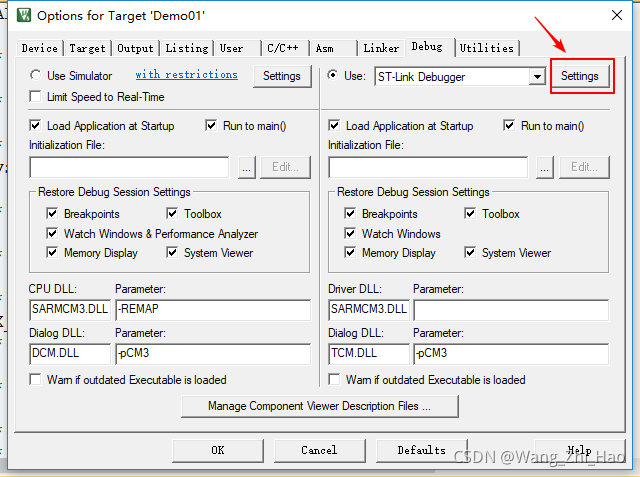Viewport: 640px width, 477px height.
Task: Open the Utilities tab
Action: point(487,48)
